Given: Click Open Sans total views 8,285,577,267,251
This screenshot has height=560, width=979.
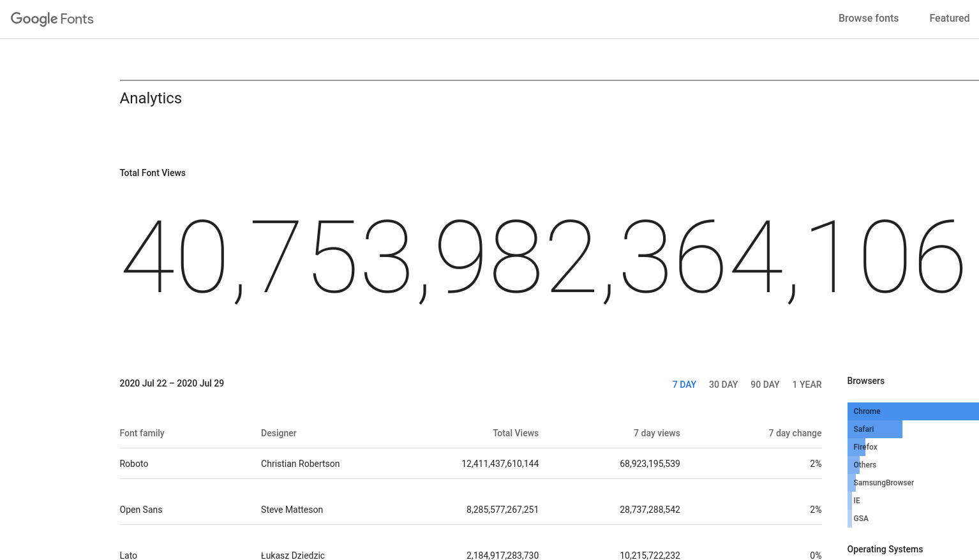Looking at the screenshot, I should 502,510.
